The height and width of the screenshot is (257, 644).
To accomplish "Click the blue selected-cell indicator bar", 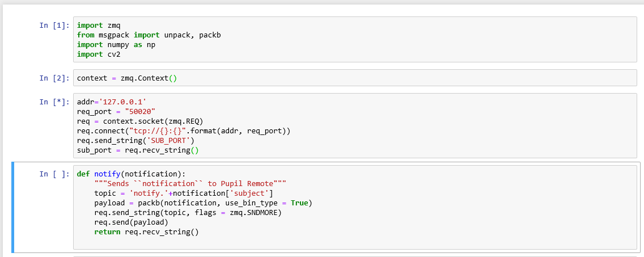I will click(12, 207).
